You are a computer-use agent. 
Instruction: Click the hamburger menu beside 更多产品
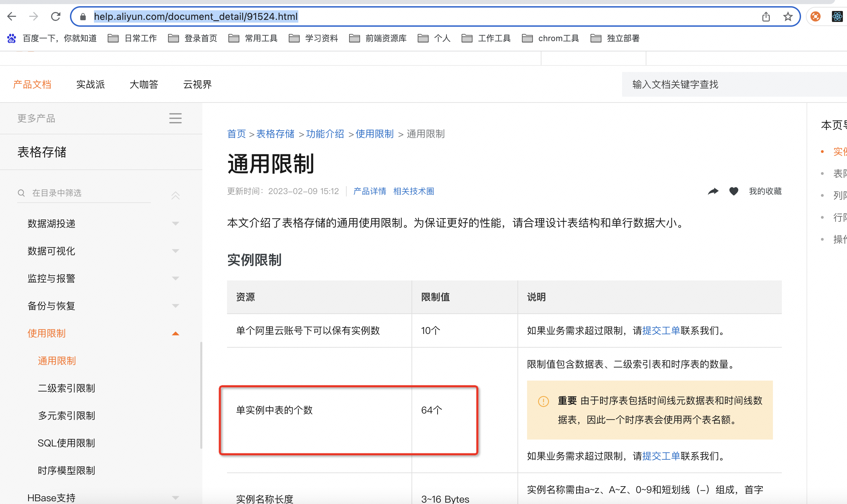pos(175,118)
